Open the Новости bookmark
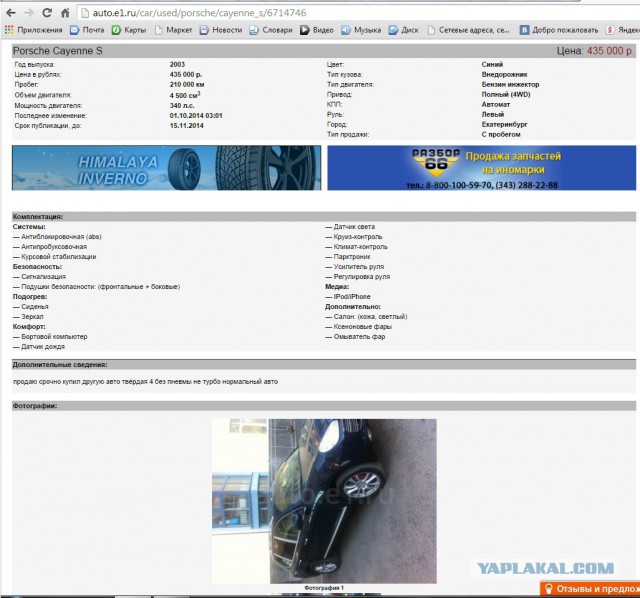This screenshot has height=598, width=640. pos(221,30)
